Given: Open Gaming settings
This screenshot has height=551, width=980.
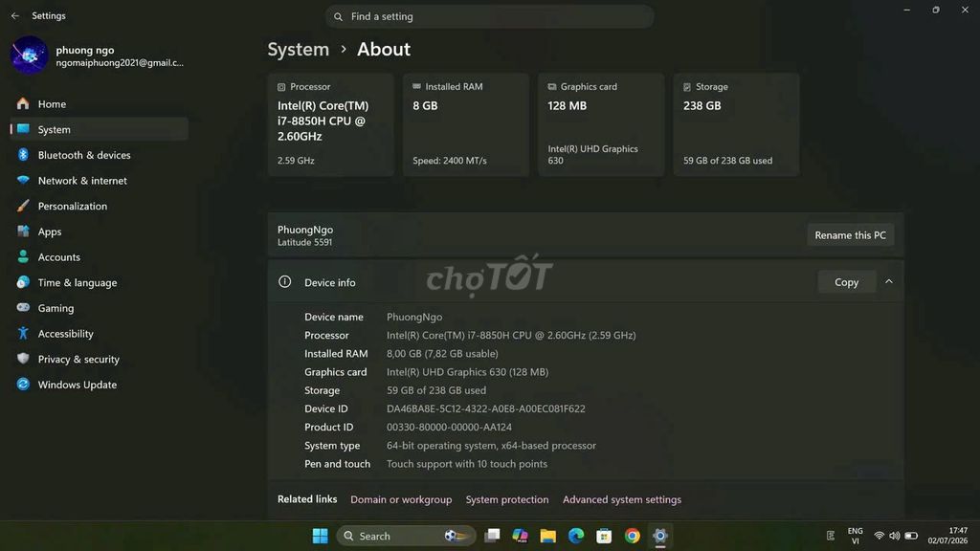Looking at the screenshot, I should [99, 308].
